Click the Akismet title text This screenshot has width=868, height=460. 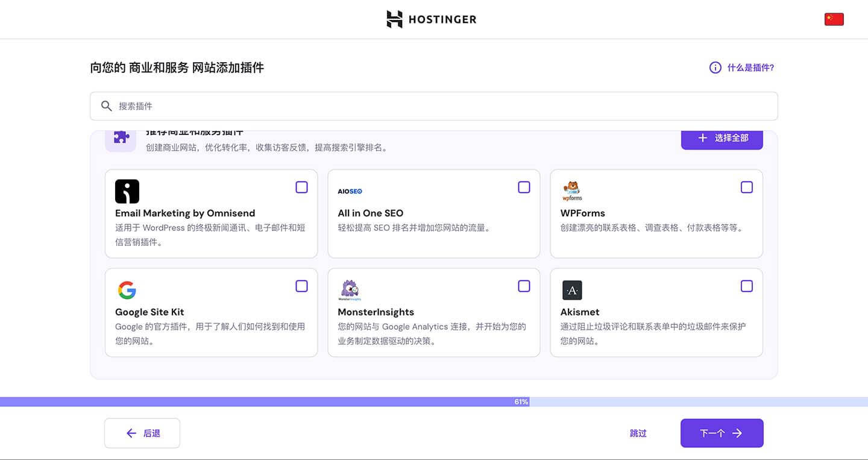(580, 312)
